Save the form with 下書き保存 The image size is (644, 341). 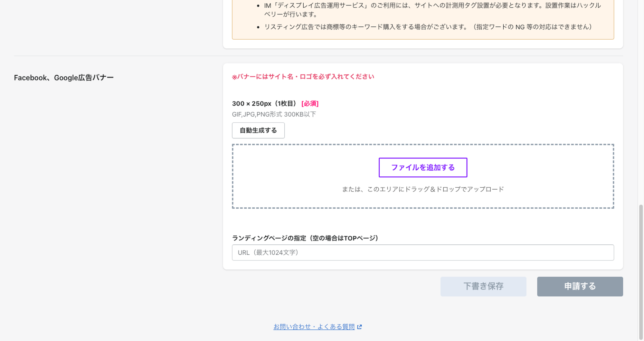[x=483, y=286]
